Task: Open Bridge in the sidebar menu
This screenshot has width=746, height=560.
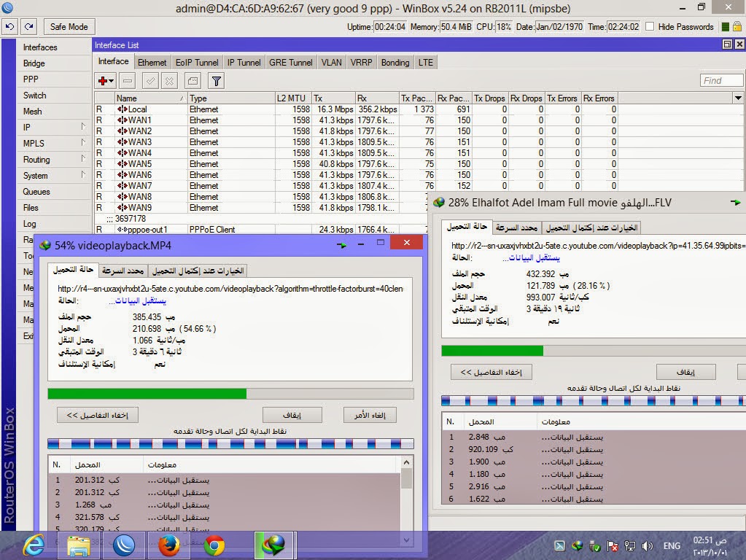Action: pos(34,63)
